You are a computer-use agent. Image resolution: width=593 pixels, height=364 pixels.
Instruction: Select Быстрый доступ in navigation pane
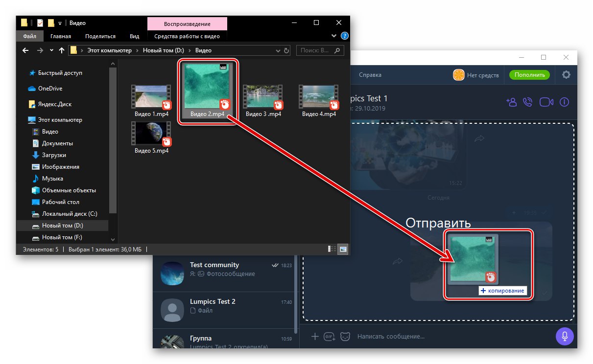coord(61,73)
